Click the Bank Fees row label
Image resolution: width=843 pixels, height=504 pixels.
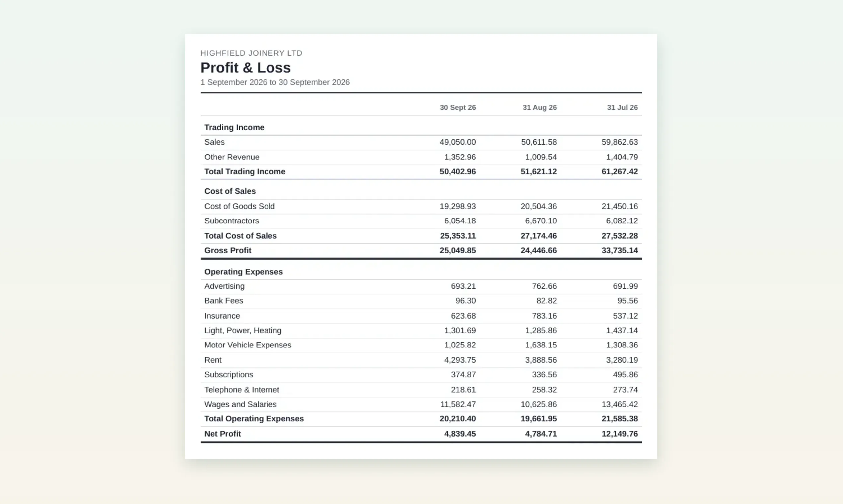click(x=224, y=301)
